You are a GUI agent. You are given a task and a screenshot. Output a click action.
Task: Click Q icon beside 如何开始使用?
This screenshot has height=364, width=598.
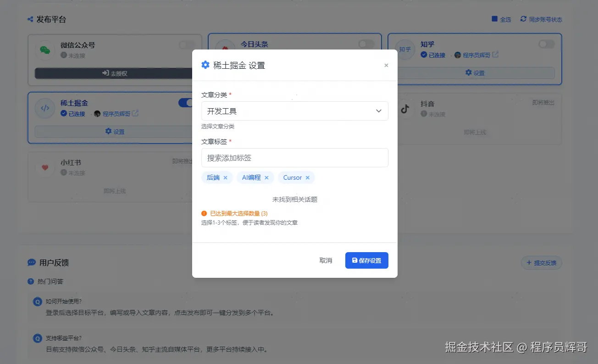pyautogui.click(x=38, y=302)
